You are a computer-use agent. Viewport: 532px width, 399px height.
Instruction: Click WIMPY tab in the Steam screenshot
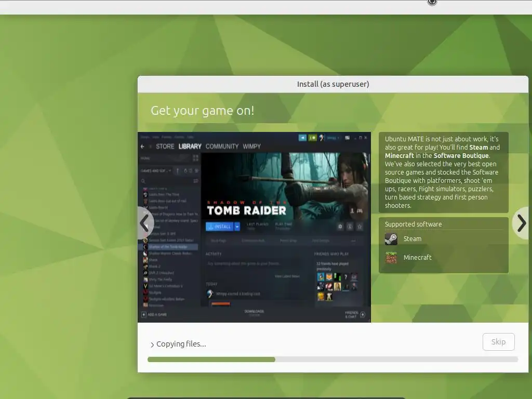click(x=251, y=146)
